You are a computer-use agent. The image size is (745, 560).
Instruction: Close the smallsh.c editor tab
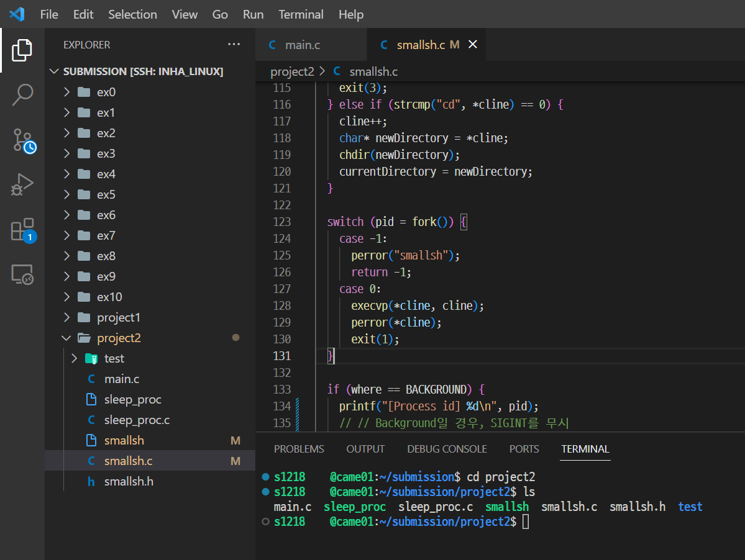(472, 44)
